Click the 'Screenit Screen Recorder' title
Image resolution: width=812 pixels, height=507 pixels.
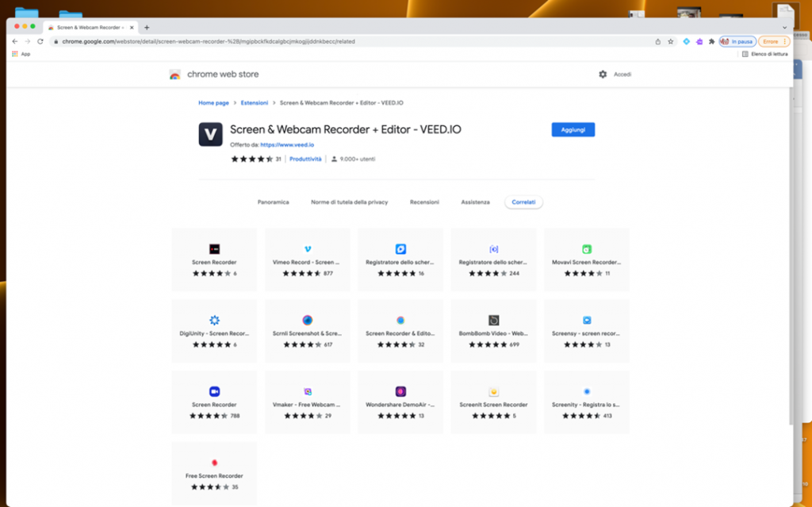493,405
